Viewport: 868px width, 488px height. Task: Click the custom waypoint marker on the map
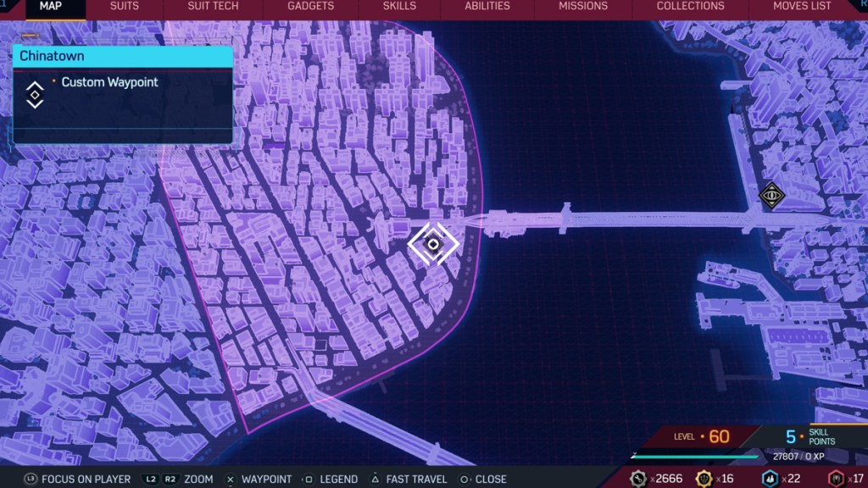(433, 244)
